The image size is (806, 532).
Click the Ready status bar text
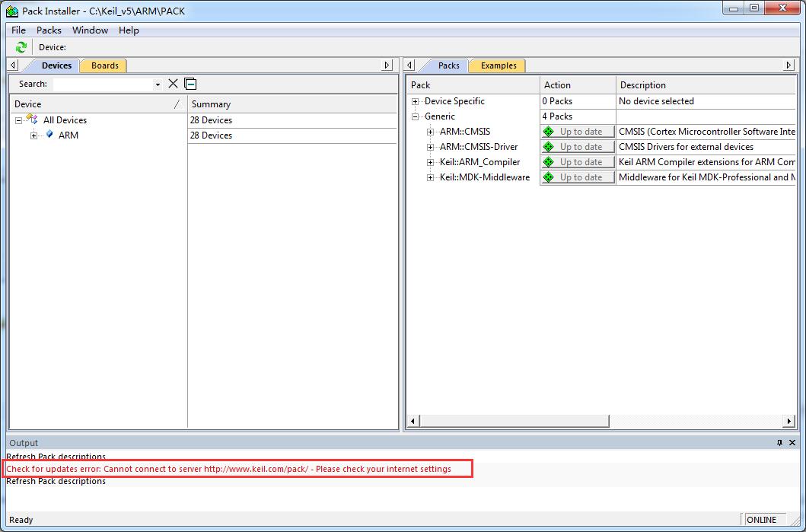coord(21,520)
